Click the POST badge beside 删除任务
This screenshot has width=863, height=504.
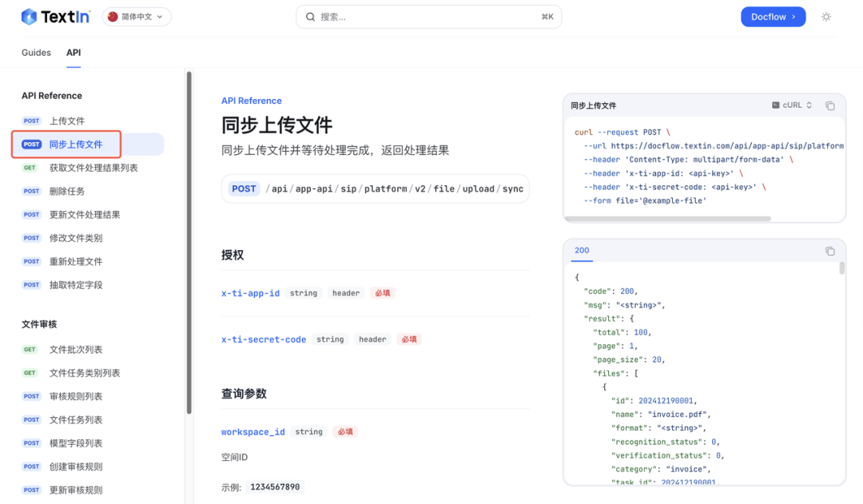32,192
